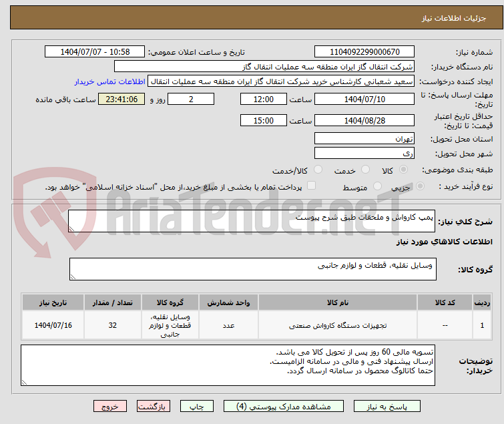Click the 'پاسخ به نیاز' button
Screen dimensions: 504x424
(x=387, y=407)
